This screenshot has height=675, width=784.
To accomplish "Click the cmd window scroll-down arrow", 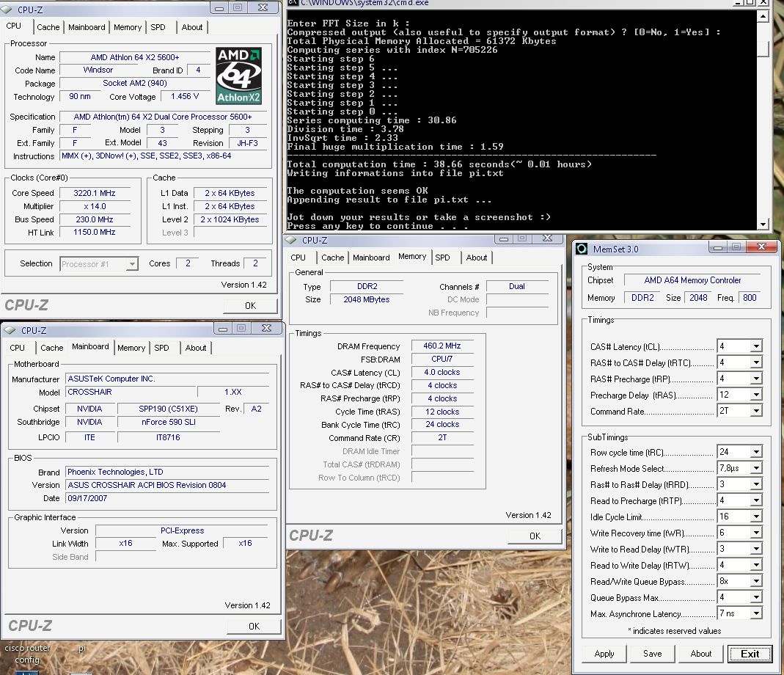I will coord(763,225).
